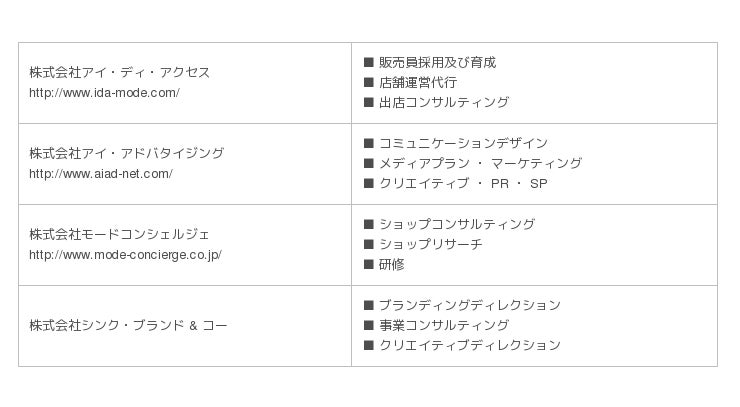Viewport: 740px width, 407px height.
Task: Open the www.aiad-net.com link
Action: coord(101,174)
